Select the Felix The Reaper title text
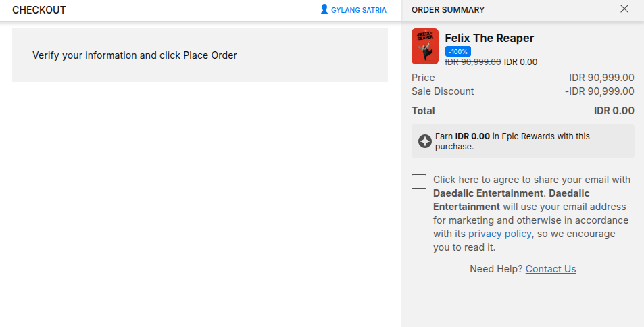Viewport: 644px width, 327px height. coord(489,38)
